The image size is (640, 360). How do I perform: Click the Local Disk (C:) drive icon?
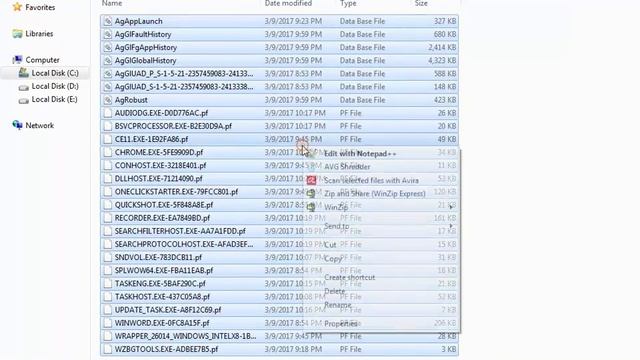[x=24, y=73]
